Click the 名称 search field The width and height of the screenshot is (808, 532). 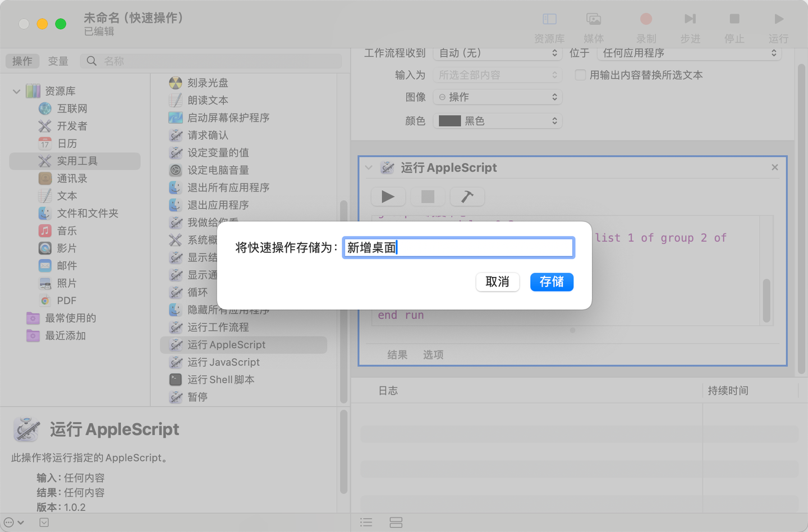pyautogui.click(x=211, y=61)
